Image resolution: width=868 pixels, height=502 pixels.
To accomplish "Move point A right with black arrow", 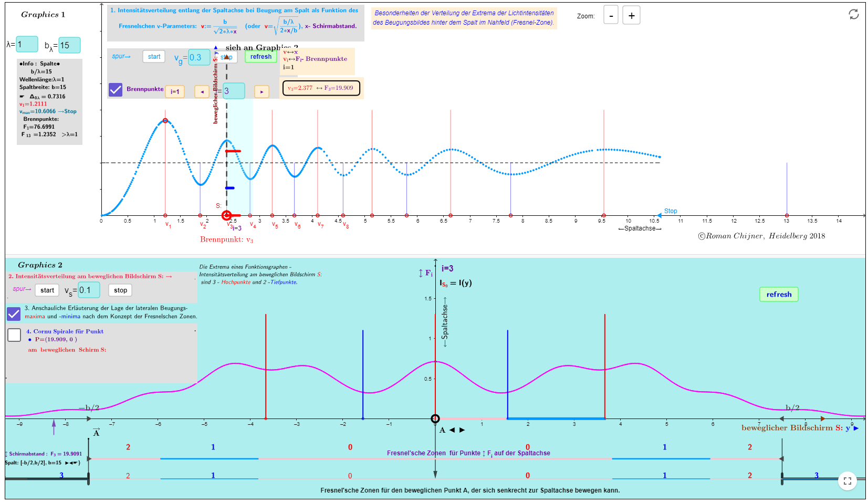I will coord(462,430).
